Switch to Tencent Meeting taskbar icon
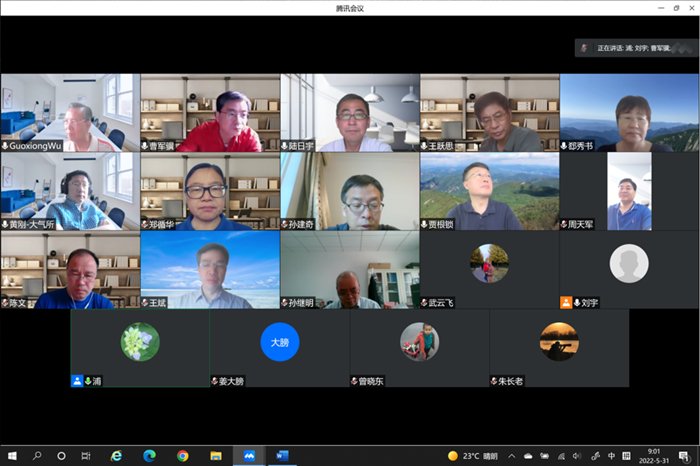 (x=249, y=456)
